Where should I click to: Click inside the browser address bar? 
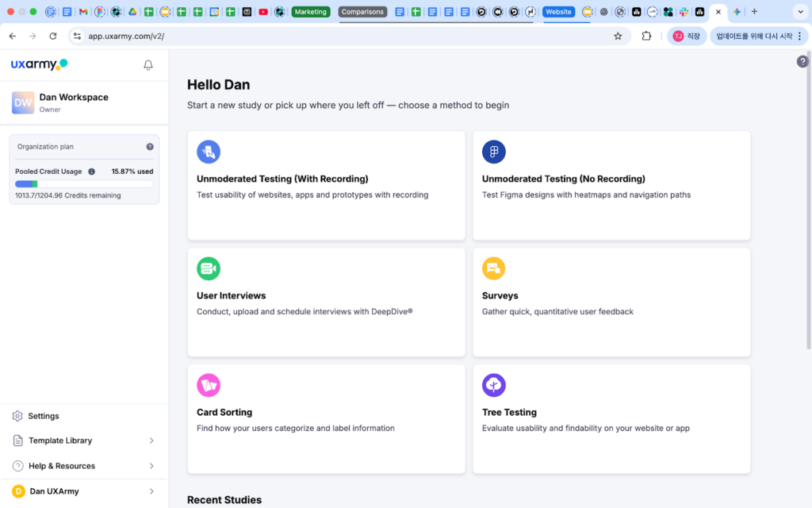[238, 36]
